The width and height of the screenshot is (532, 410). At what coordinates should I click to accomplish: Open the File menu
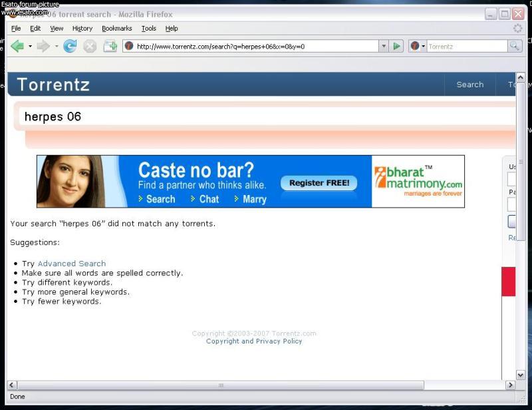[16, 29]
